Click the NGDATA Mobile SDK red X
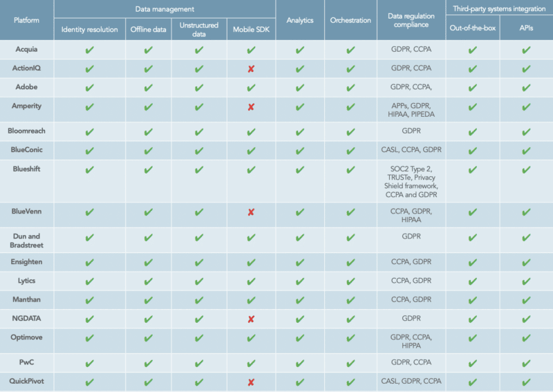The image size is (553, 392). pos(251,319)
